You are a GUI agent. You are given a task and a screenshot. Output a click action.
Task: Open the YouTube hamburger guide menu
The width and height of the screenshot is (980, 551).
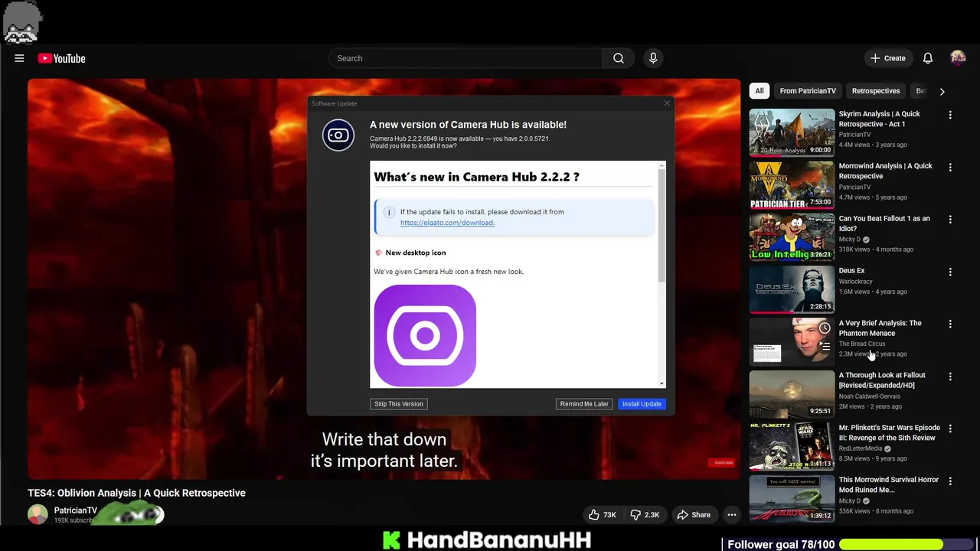19,58
